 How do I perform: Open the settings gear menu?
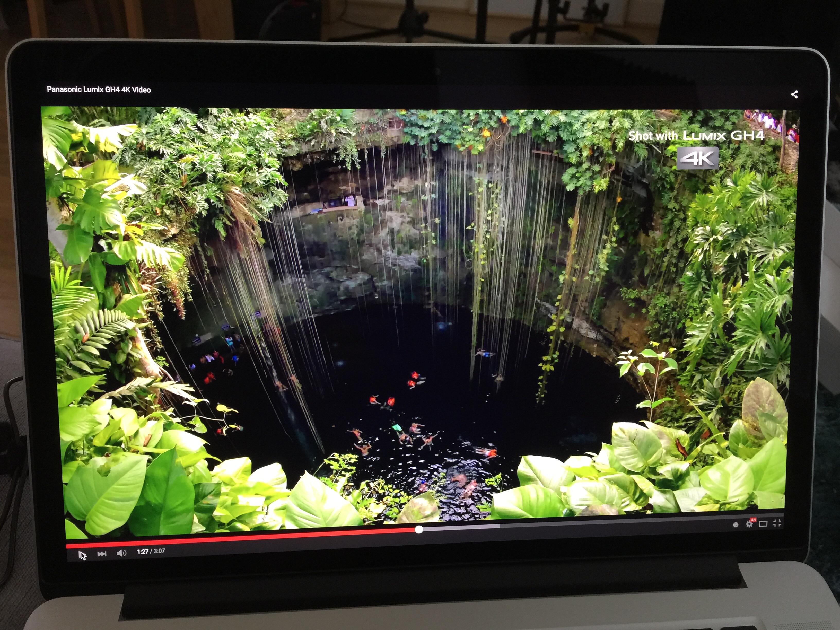[x=749, y=524]
